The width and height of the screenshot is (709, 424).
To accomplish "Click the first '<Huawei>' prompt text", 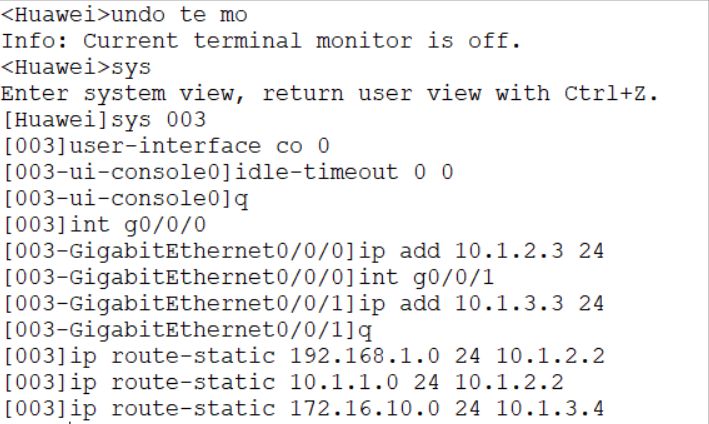I will [x=56, y=15].
